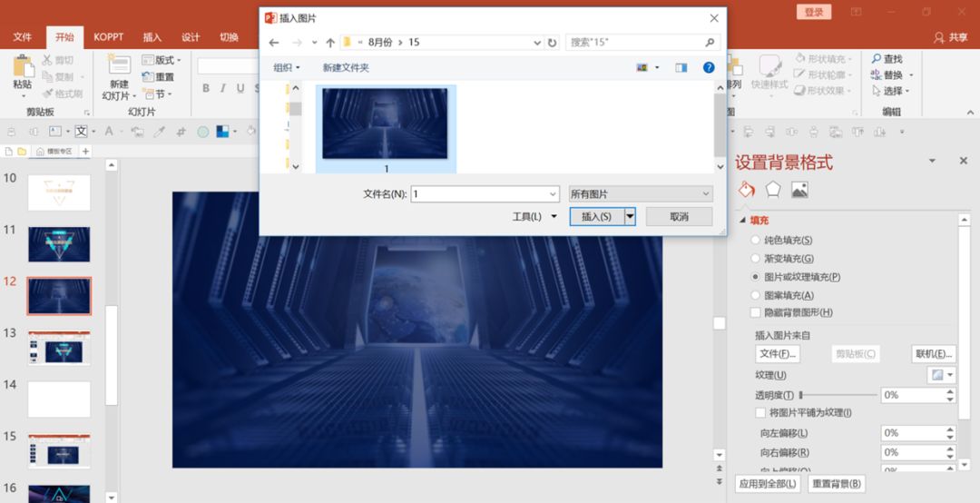Open the Effects pentagon tab icon
The height and width of the screenshot is (503, 980).
pos(773,189)
